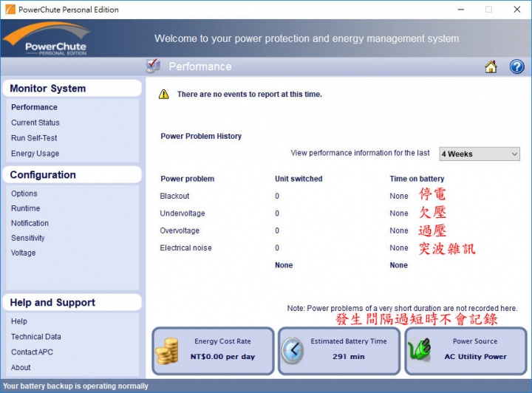This screenshot has height=393, width=532.
Task: Open Run Self-Test page
Action: [x=34, y=138]
